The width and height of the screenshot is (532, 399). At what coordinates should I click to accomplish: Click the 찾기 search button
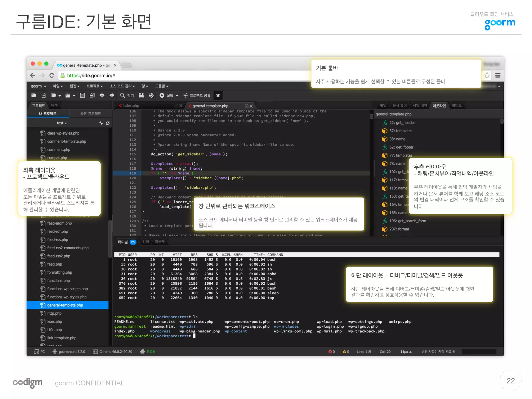(x=127, y=95)
